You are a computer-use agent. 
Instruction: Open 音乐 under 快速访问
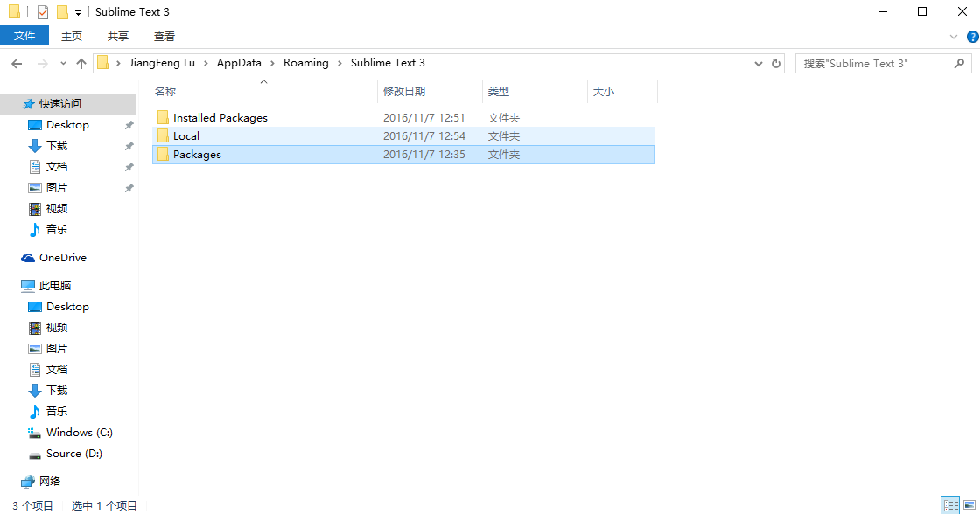point(57,229)
